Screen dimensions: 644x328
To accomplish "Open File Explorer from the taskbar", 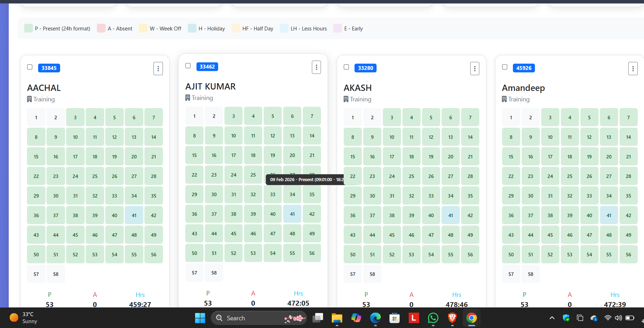I will click(x=337, y=318).
